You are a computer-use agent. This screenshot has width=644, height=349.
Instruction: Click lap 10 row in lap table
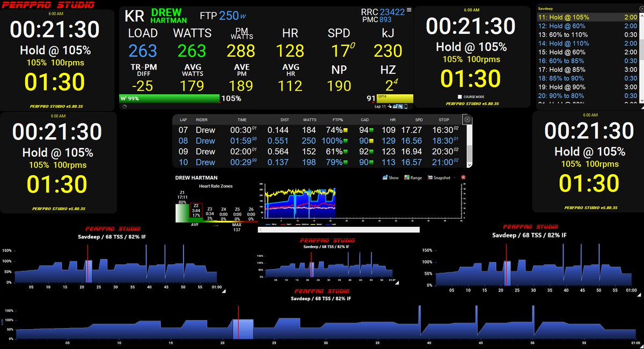[x=320, y=162]
